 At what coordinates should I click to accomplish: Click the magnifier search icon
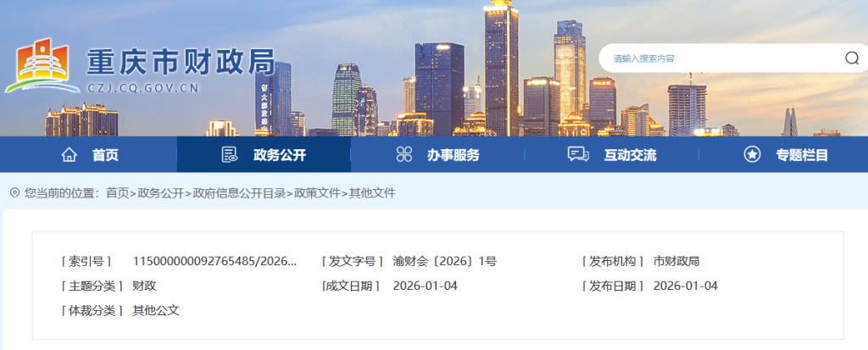click(851, 58)
